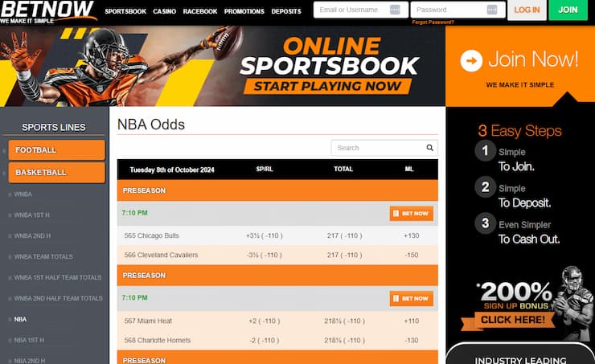Screen dimensions: 595x364
Task: Click the LOG IN button
Action: point(527,10)
